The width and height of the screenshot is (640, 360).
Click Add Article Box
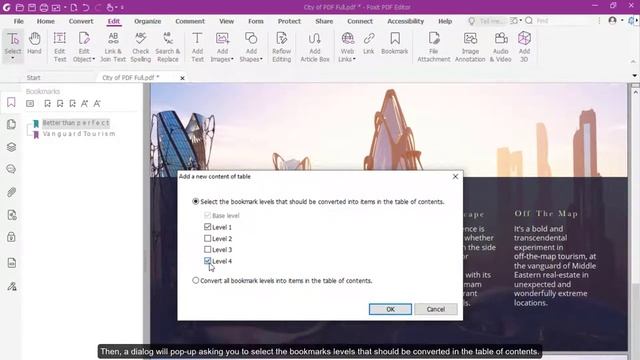pos(315,47)
